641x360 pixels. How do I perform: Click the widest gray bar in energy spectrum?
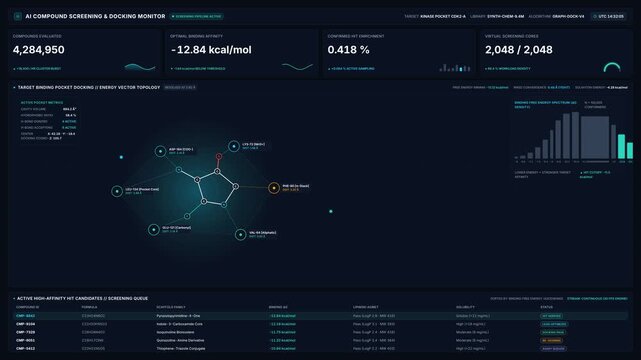[595, 137]
